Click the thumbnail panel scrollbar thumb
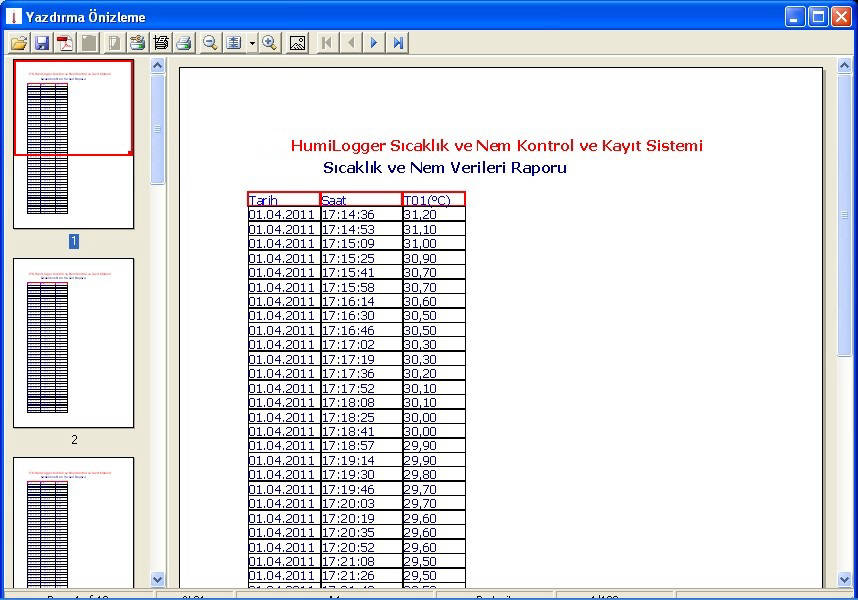Image resolution: width=858 pixels, height=600 pixels. coord(158,130)
